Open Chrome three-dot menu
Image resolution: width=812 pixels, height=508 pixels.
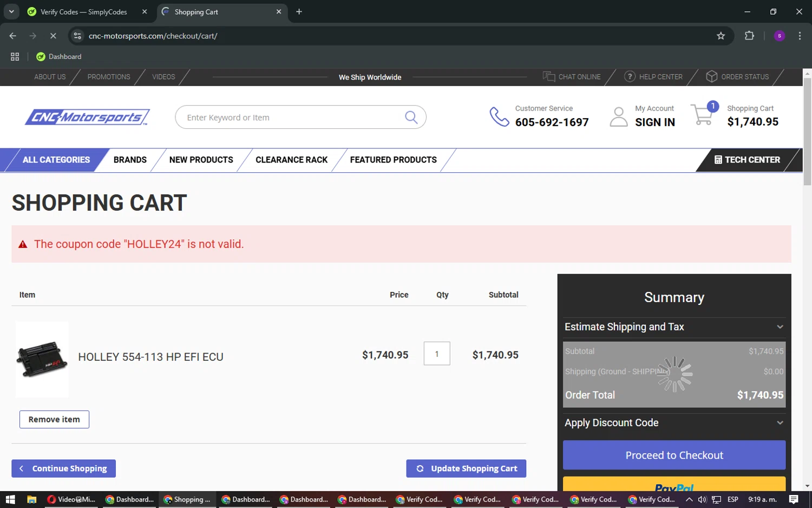point(800,36)
